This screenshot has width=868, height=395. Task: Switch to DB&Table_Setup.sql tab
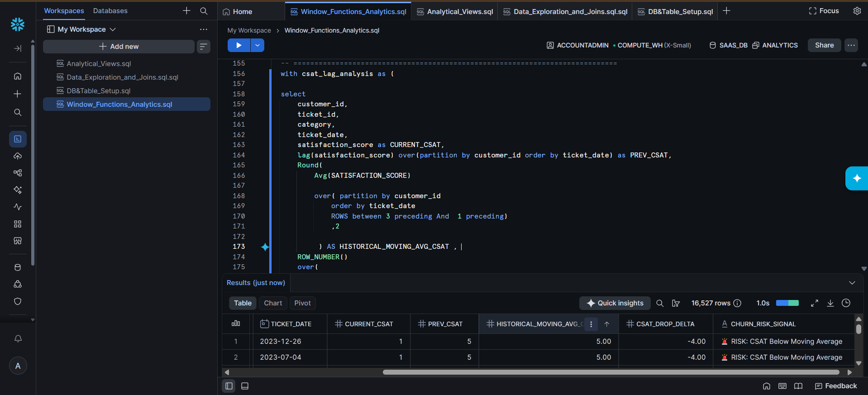(x=675, y=12)
